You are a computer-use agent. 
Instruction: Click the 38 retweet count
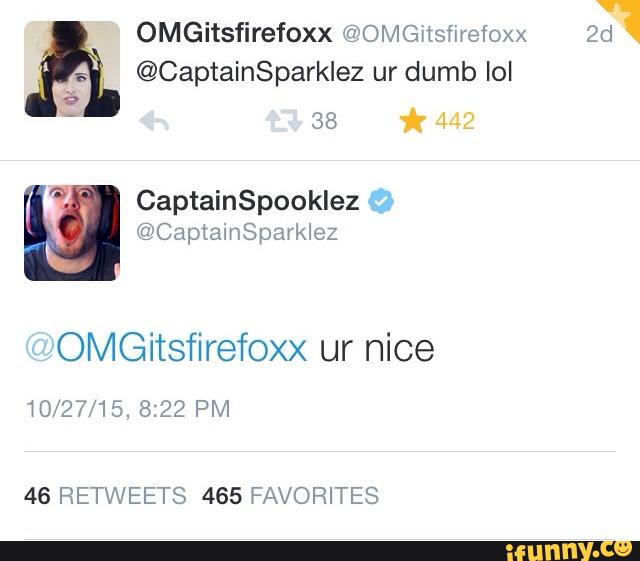coord(324,121)
